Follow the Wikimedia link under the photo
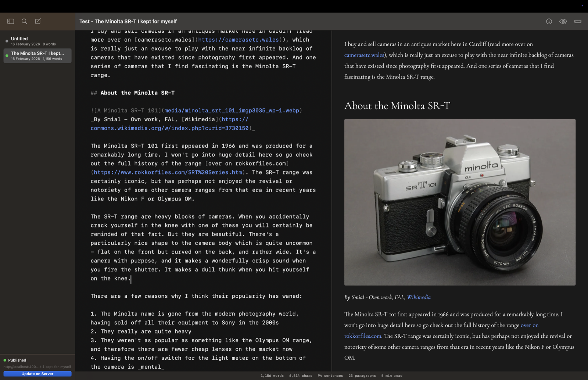 [x=419, y=297]
